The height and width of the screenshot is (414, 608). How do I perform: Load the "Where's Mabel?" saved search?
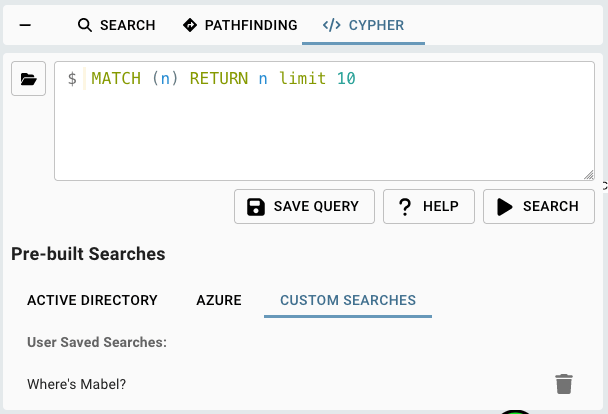77,384
